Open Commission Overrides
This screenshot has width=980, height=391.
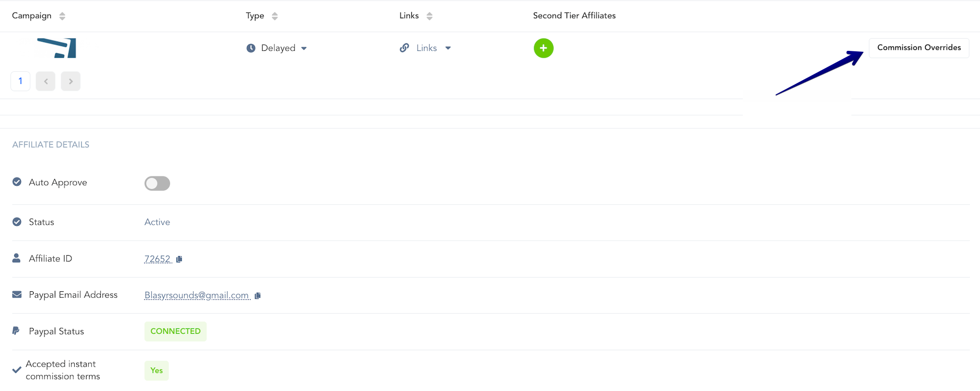tap(919, 48)
